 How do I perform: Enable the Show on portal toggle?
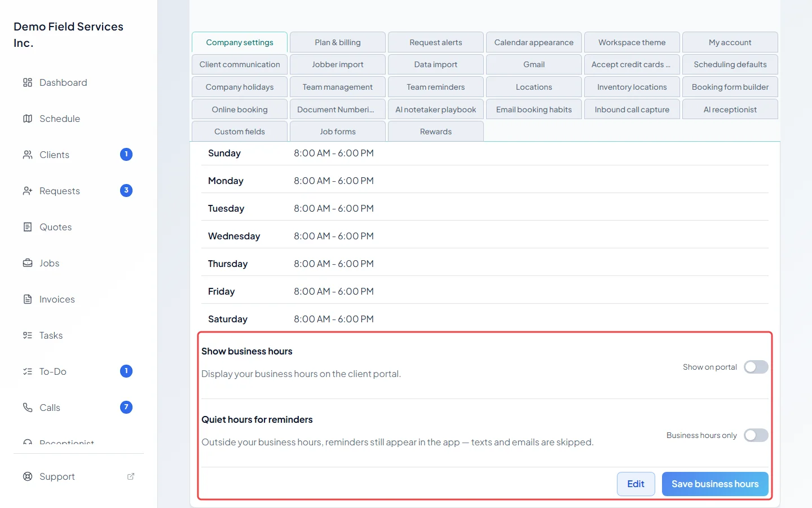tap(756, 367)
